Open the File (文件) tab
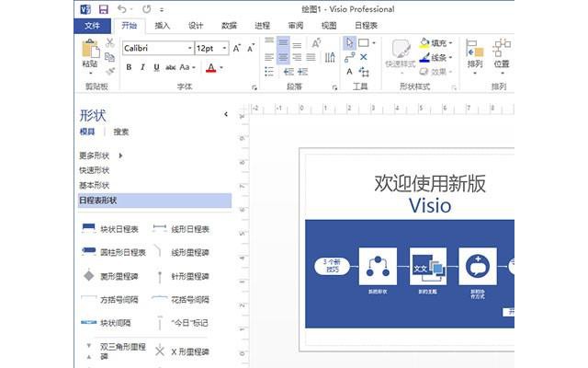Image resolution: width=588 pixels, height=368 pixels. 92,26
